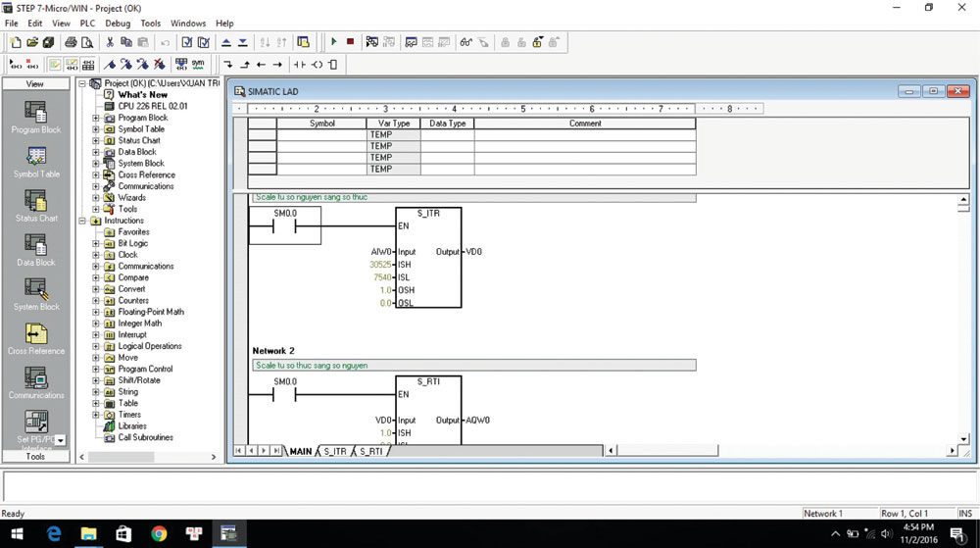Click the first Symbol cell in variable table
980x548 pixels.
[321, 135]
